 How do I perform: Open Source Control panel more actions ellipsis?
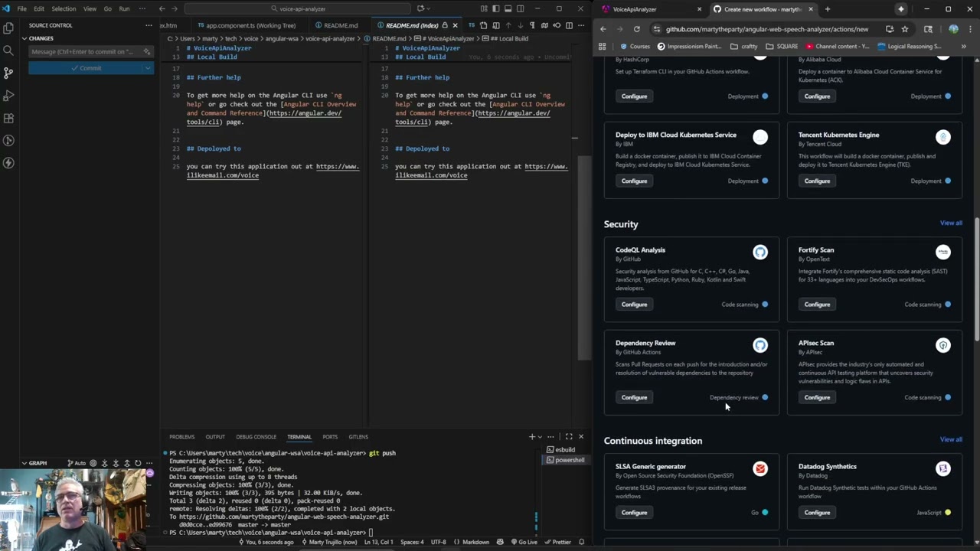pyautogui.click(x=149, y=25)
